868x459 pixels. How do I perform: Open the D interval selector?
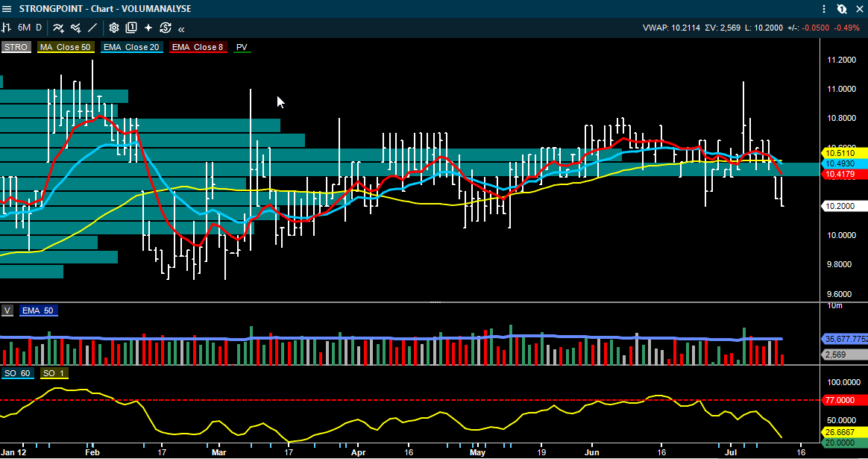(39, 27)
